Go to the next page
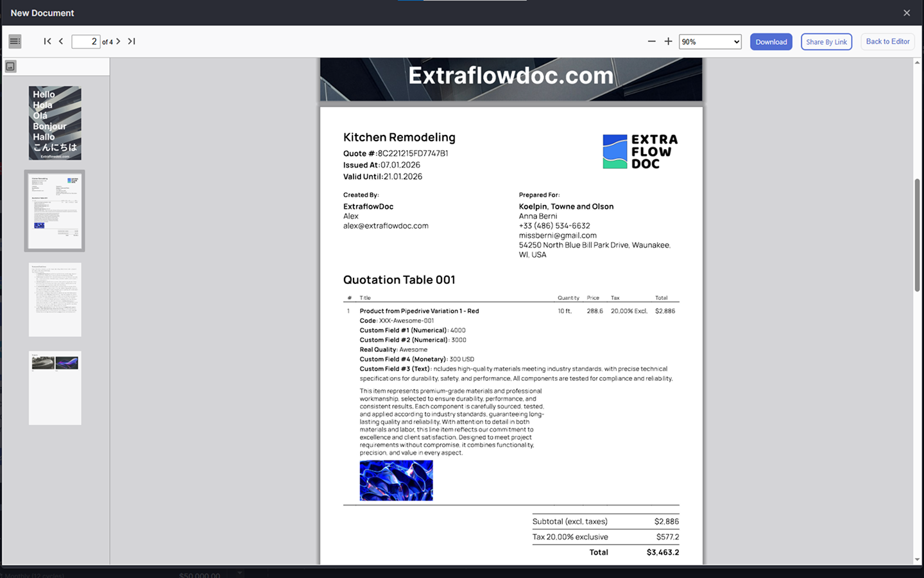The image size is (924, 578). [118, 41]
